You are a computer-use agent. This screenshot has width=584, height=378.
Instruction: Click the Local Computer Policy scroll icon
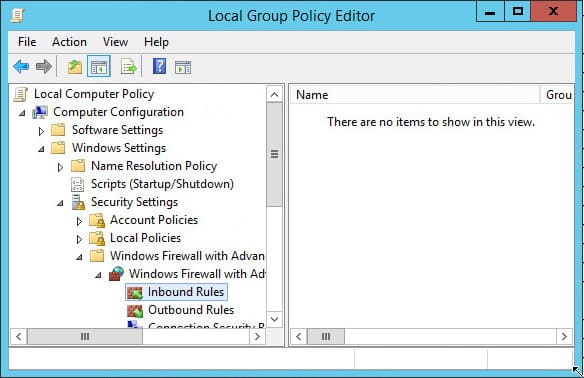(x=20, y=94)
